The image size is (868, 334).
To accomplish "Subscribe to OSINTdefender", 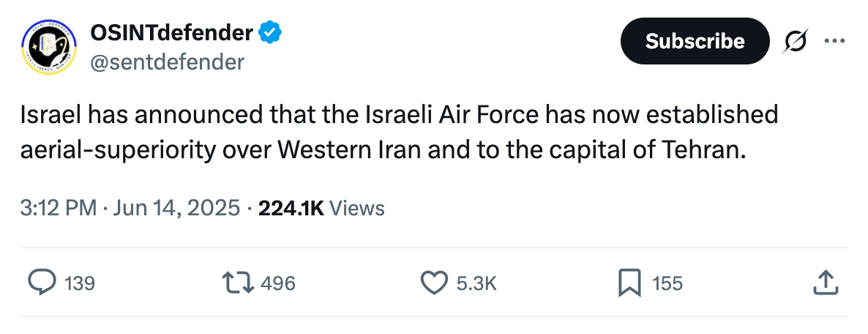I will click(x=695, y=41).
